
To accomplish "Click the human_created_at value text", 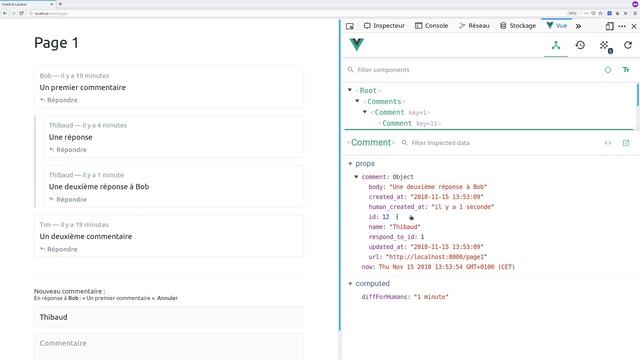I will (x=462, y=207).
